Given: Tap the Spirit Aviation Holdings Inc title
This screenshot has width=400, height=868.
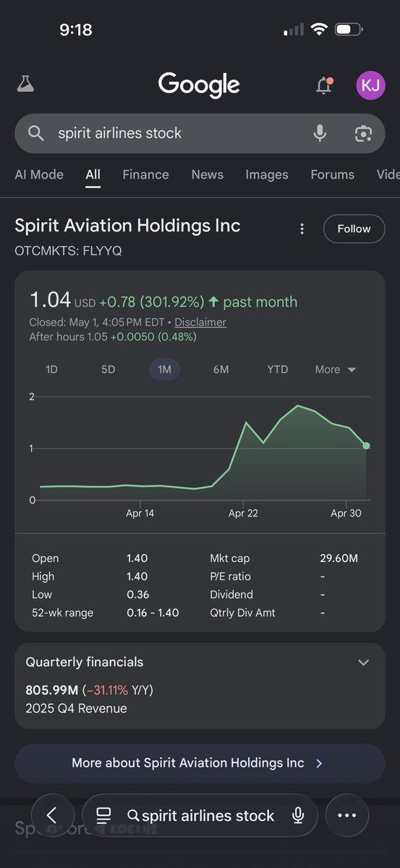Looking at the screenshot, I should (x=127, y=226).
